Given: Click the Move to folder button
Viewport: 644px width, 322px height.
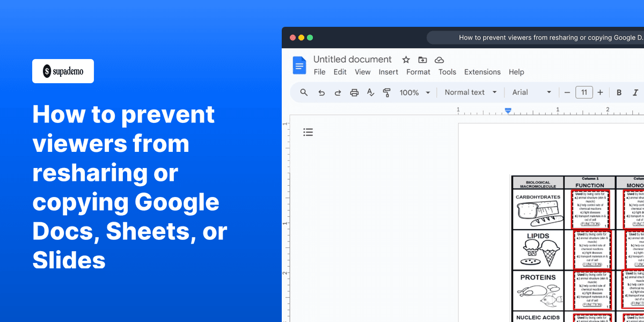Looking at the screenshot, I should [422, 60].
